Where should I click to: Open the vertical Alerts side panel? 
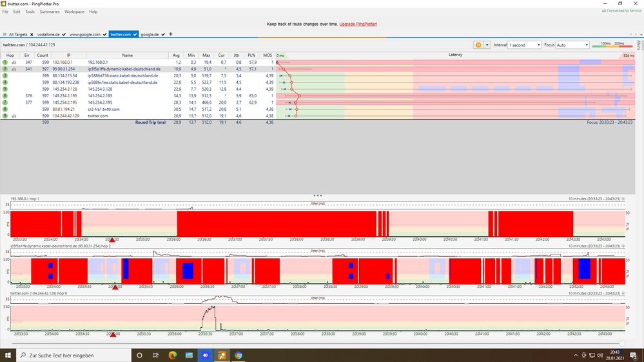click(x=639, y=45)
